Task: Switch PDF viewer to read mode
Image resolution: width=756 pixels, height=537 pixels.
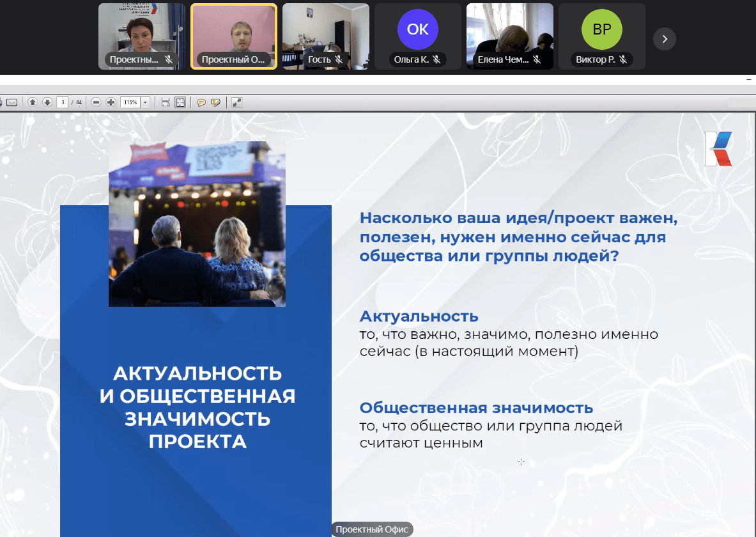Action: [236, 102]
